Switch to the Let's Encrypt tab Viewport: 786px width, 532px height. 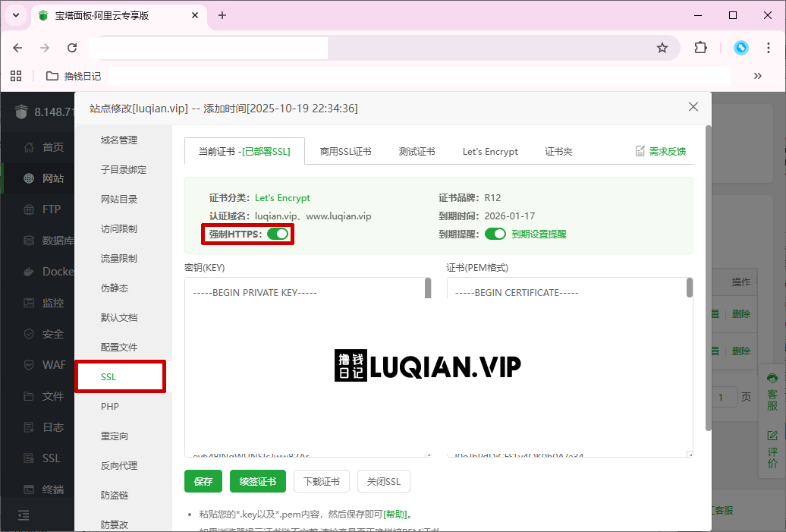click(x=489, y=151)
